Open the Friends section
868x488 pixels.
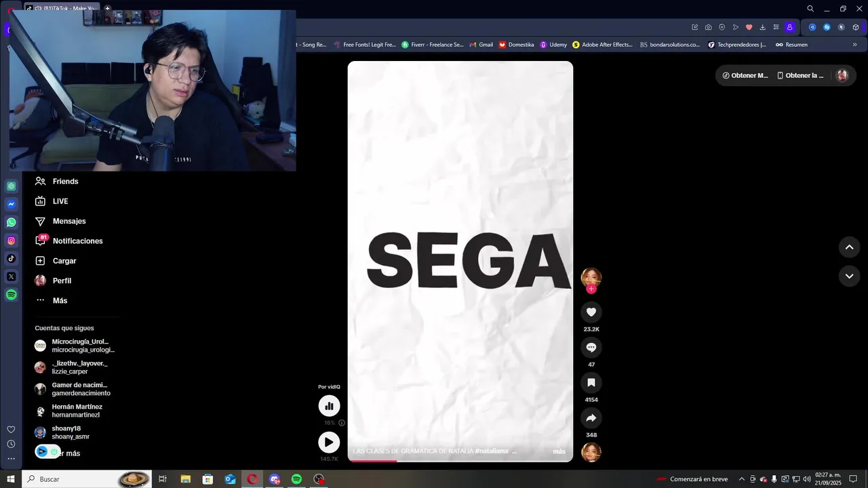pyautogui.click(x=57, y=182)
